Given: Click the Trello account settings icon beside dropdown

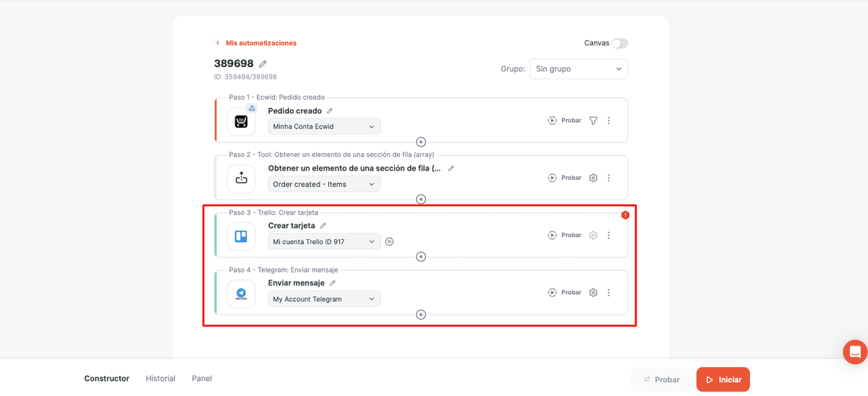Looking at the screenshot, I should tap(389, 241).
